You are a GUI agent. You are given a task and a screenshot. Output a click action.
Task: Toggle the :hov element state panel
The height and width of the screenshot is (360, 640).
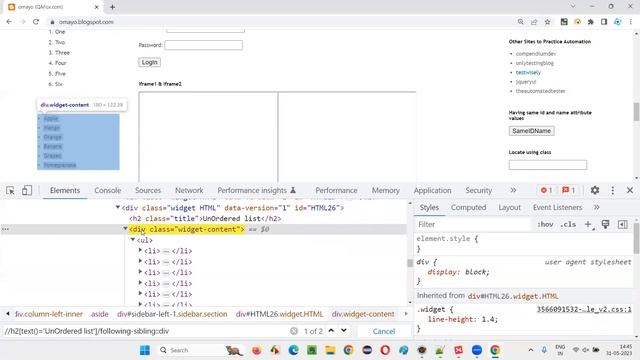click(545, 224)
